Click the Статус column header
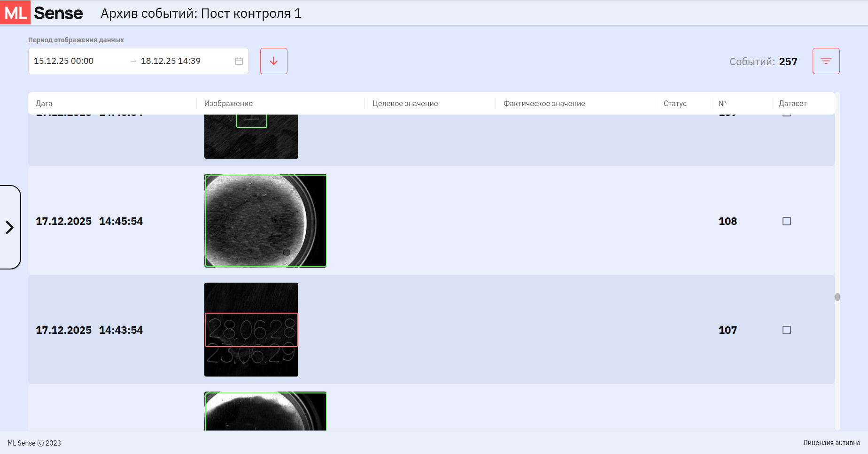The height and width of the screenshot is (454, 868). [x=675, y=103]
